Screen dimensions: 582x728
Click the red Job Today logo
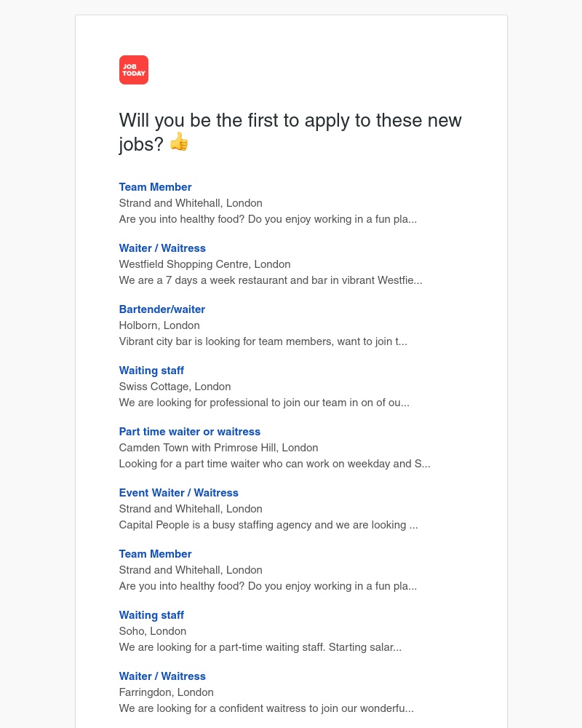click(134, 70)
